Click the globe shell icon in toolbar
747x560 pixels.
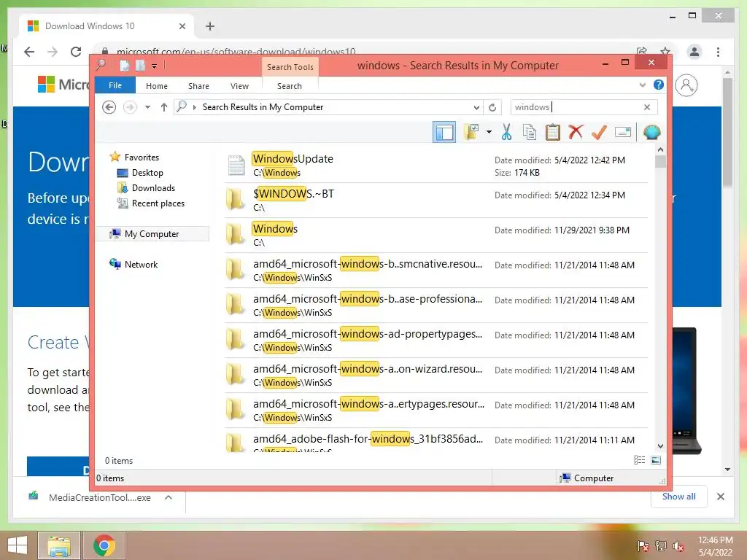click(x=651, y=132)
